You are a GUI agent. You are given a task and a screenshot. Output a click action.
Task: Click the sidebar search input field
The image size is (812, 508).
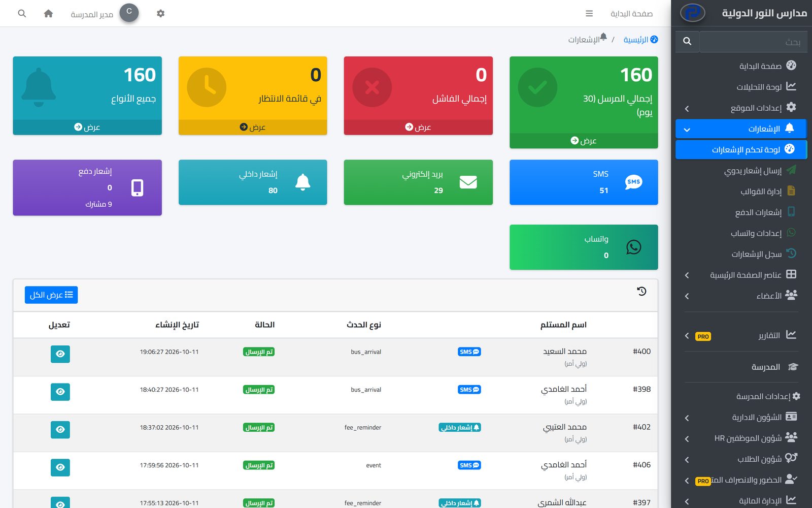point(753,41)
